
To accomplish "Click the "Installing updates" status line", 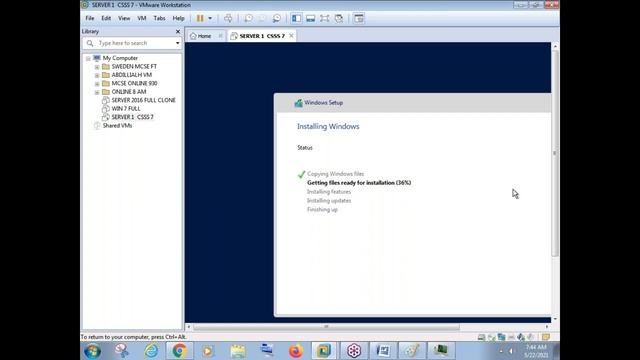I will (x=329, y=201).
